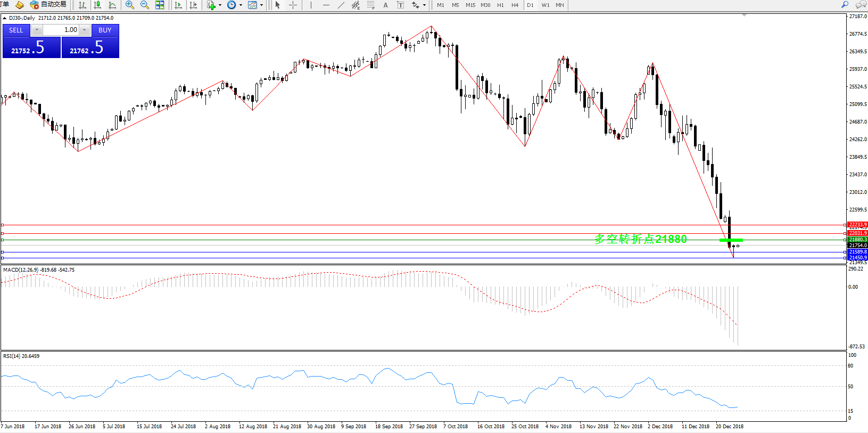Click the tile windows icon
868x433 pixels.
[x=160, y=5]
